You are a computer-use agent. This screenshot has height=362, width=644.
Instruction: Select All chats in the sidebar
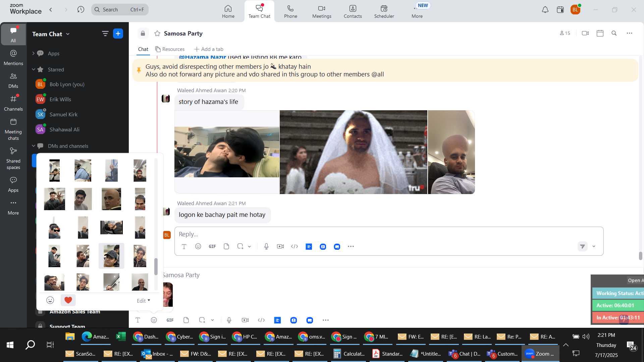tap(13, 34)
